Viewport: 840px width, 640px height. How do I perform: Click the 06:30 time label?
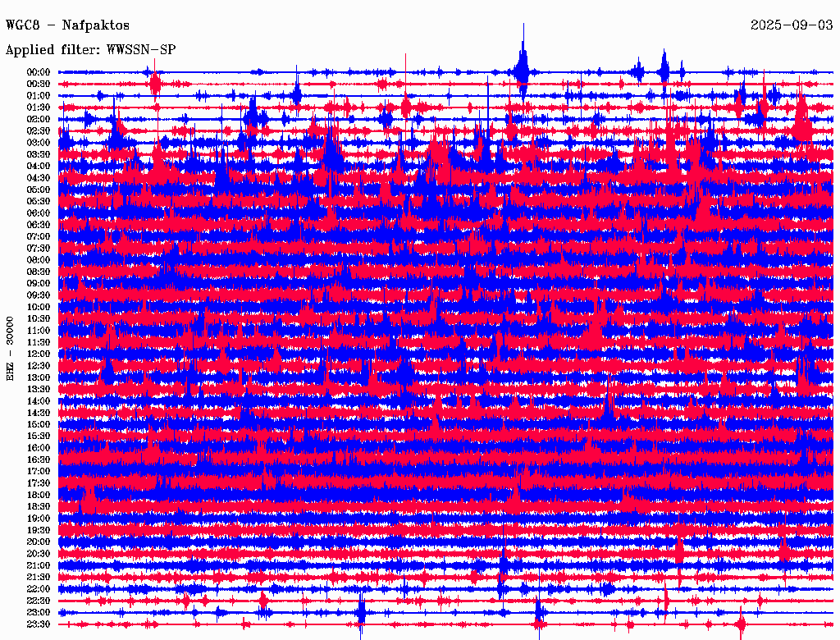39,225
